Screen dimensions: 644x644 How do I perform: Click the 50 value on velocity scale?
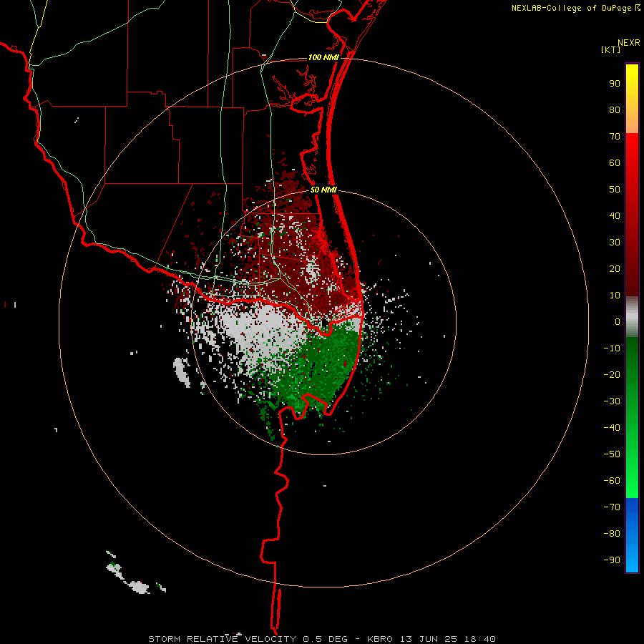(x=615, y=190)
